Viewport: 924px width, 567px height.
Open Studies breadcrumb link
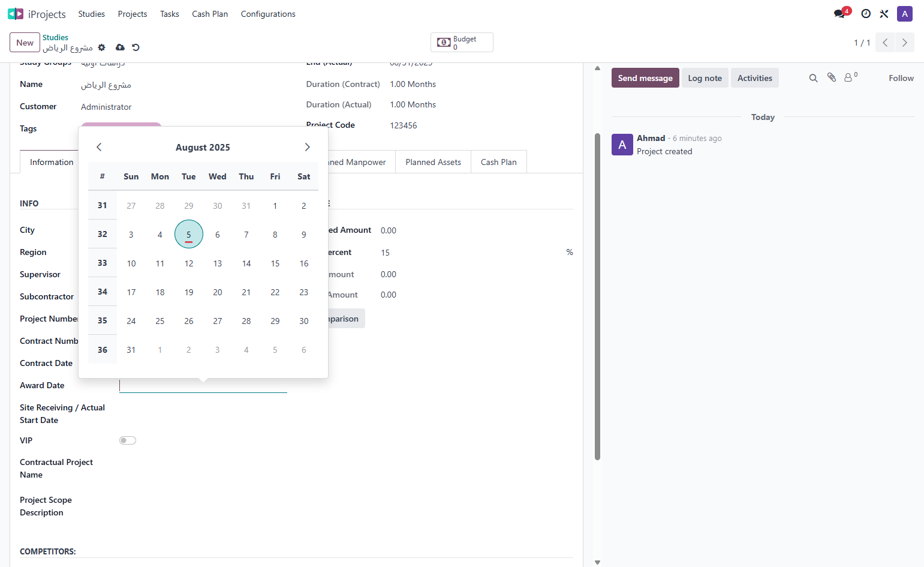pos(55,37)
